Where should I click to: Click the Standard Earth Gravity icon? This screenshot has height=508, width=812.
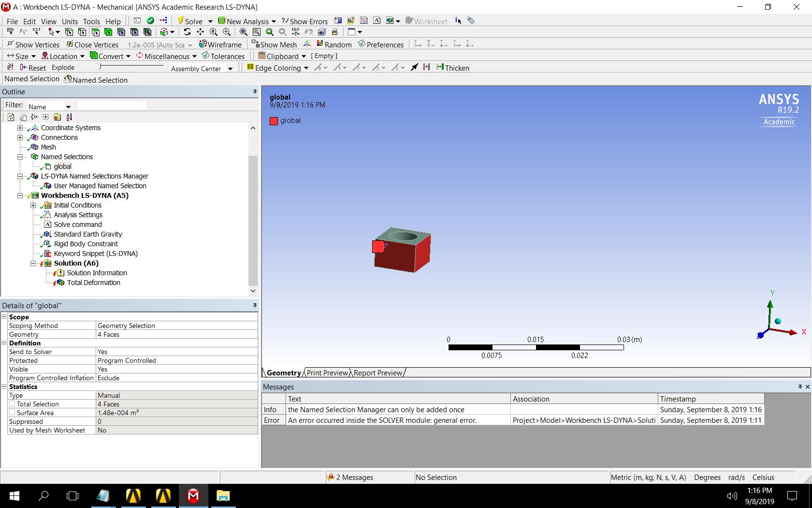tap(47, 234)
